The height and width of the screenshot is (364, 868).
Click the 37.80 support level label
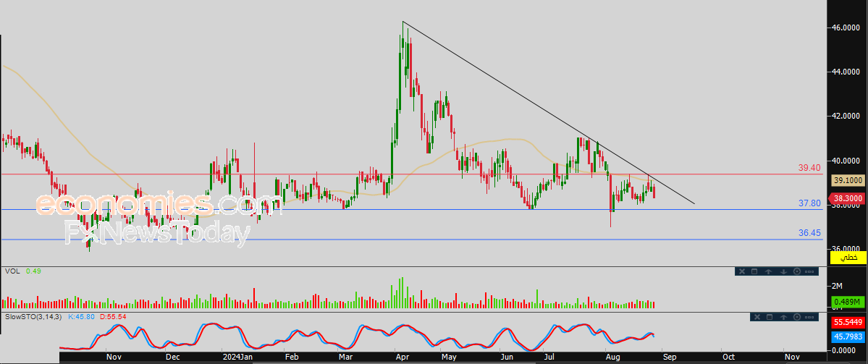pos(809,203)
